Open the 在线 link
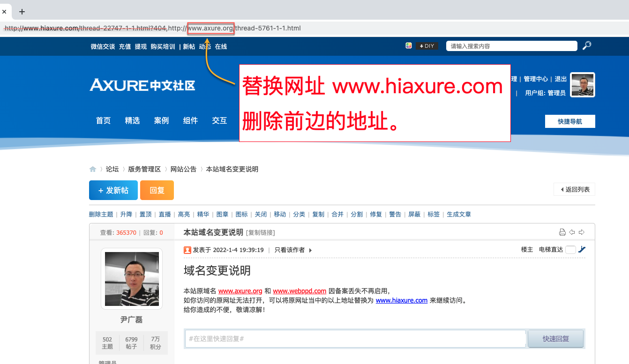Viewport: 629px width, 364px height. pos(221,46)
